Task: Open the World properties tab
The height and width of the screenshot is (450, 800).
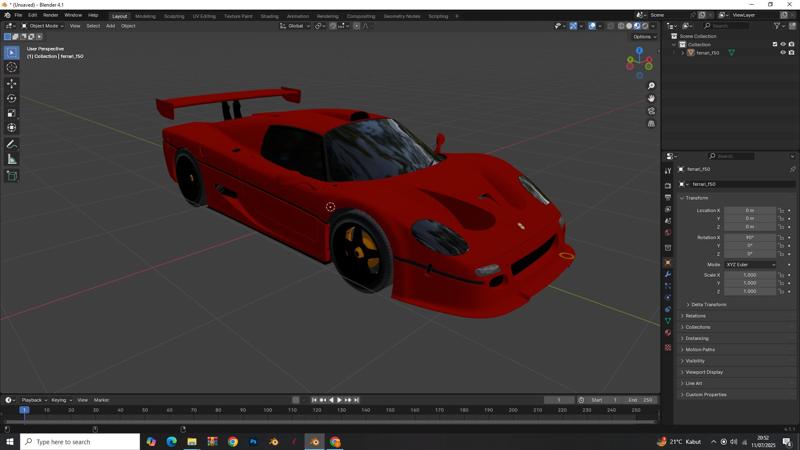Action: [x=668, y=233]
